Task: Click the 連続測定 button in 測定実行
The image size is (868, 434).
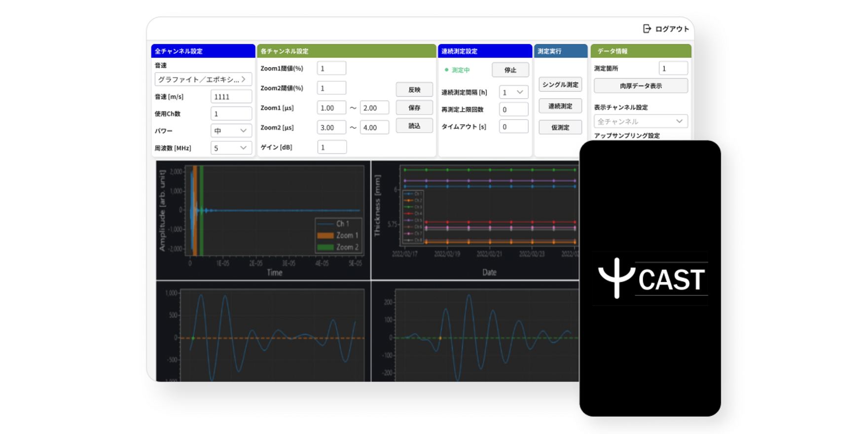Action: click(560, 106)
